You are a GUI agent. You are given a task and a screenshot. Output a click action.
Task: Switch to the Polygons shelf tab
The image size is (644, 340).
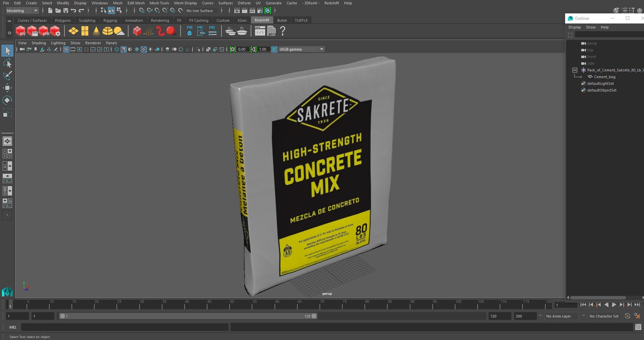point(63,20)
